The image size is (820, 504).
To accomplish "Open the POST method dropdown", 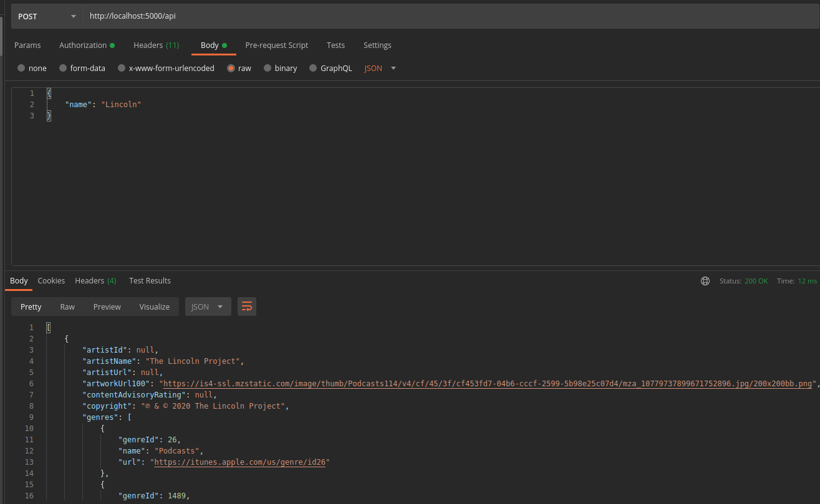I will [47, 16].
